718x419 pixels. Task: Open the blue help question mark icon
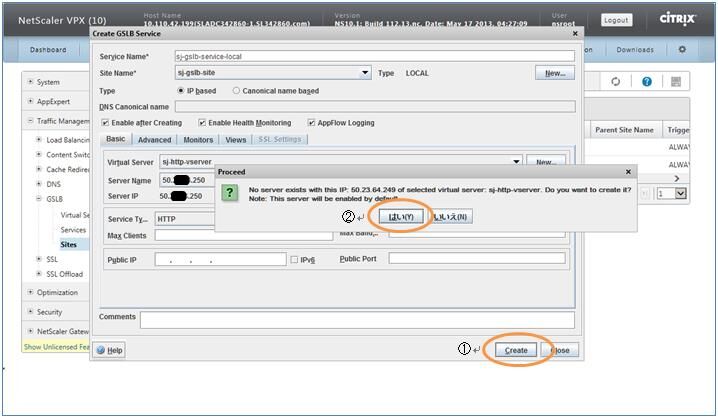[647, 82]
